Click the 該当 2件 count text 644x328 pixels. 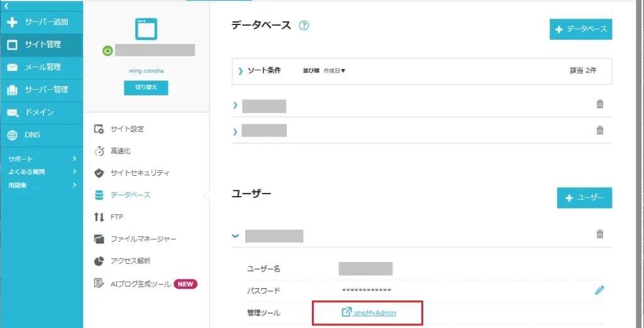[x=583, y=70]
